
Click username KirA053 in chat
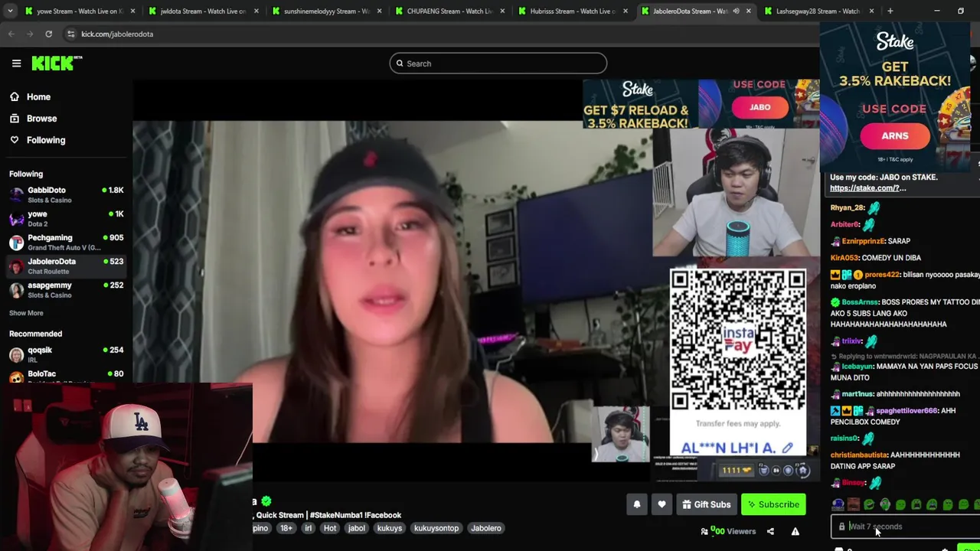tap(844, 258)
